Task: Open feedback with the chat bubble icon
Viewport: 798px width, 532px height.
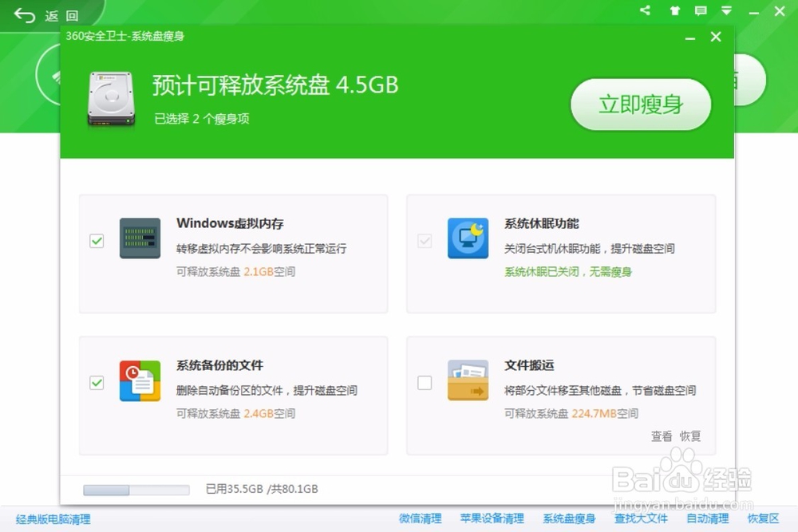Action: click(x=700, y=11)
